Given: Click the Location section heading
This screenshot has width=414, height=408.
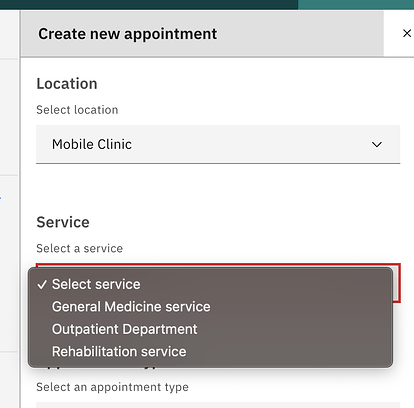Looking at the screenshot, I should 67,84.
